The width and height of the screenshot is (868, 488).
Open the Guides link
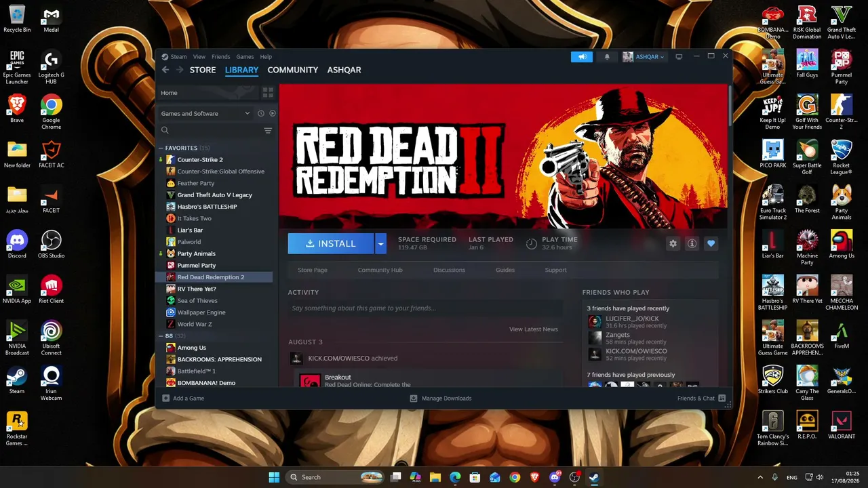click(x=505, y=270)
